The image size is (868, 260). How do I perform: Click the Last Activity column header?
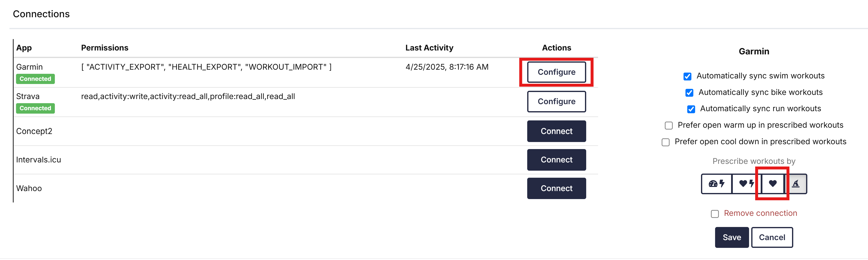[x=429, y=48]
